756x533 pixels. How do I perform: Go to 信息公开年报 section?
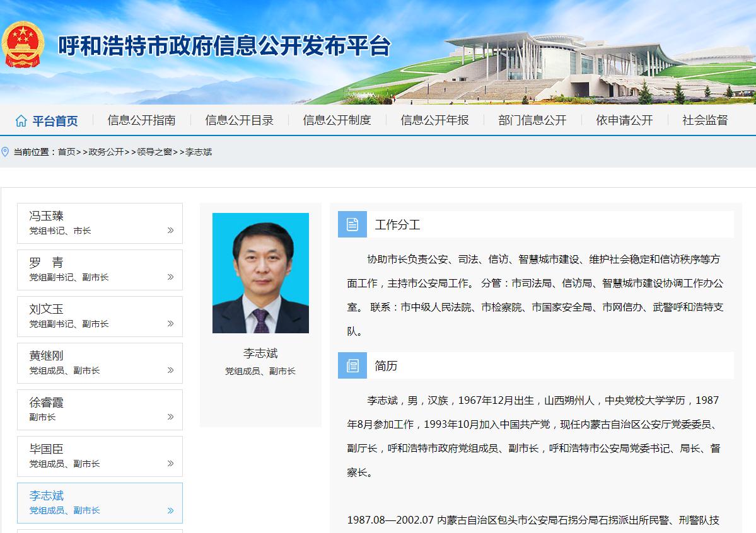(x=434, y=120)
